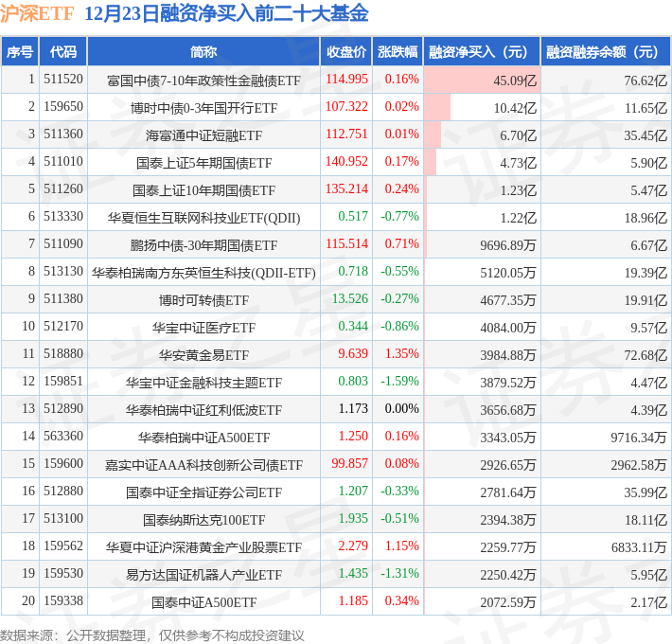Select 国泰中证A500ETF name
Viewport: 672px width, 644px height.
[x=203, y=602]
